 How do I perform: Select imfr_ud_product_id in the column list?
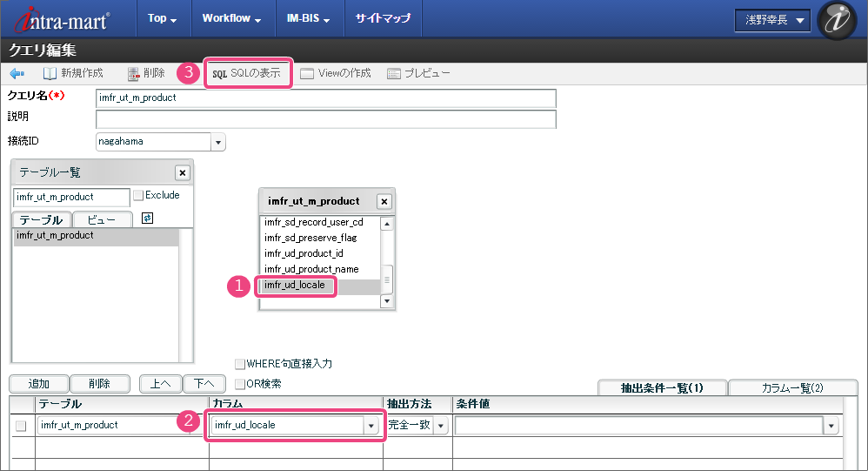[x=319, y=253]
